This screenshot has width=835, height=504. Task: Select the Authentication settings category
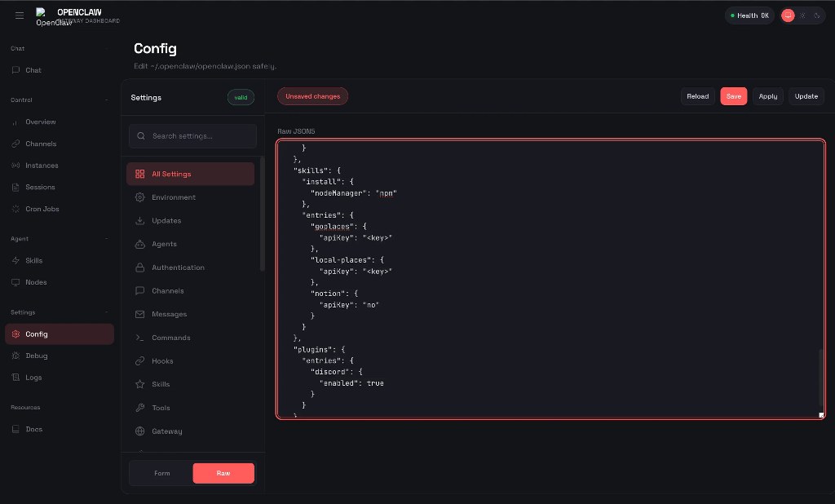click(190, 268)
